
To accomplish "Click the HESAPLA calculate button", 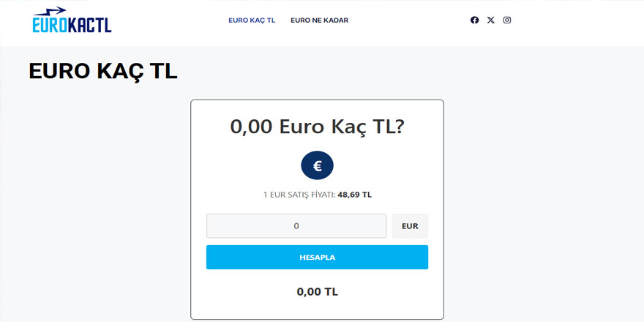I will pyautogui.click(x=317, y=257).
